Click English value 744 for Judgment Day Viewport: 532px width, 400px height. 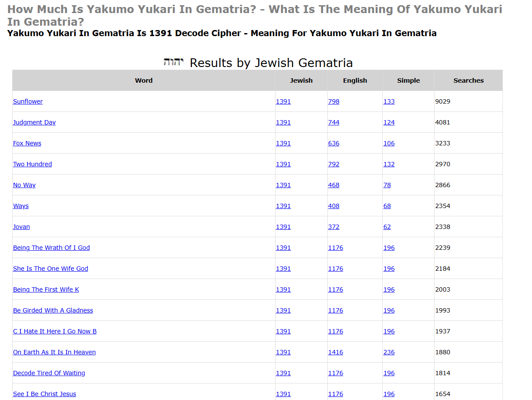click(334, 122)
